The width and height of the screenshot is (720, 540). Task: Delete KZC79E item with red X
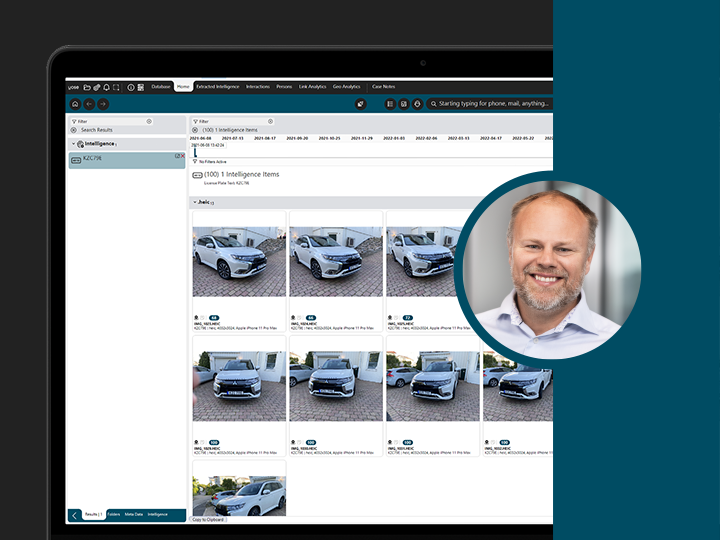[x=182, y=156]
